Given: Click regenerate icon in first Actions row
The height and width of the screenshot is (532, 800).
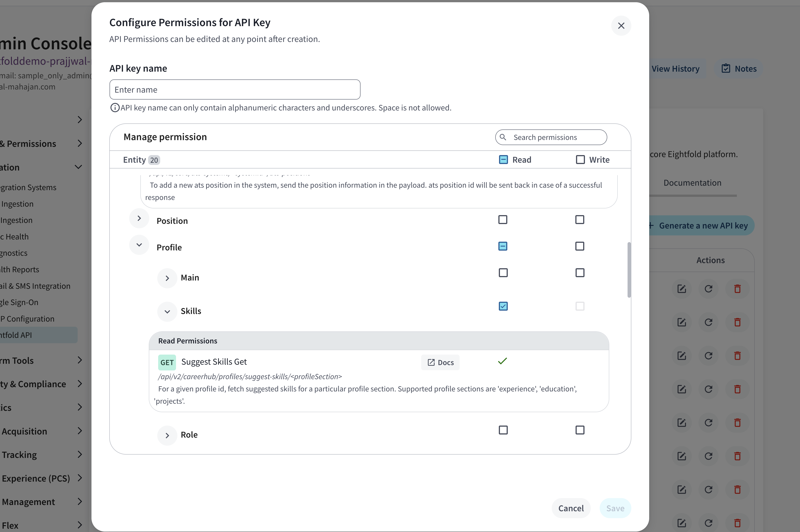Looking at the screenshot, I should click(709, 289).
